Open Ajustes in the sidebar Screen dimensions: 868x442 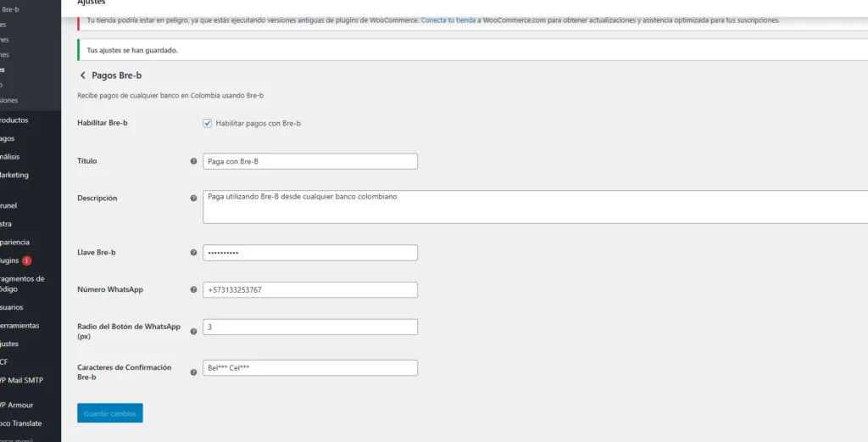point(9,344)
